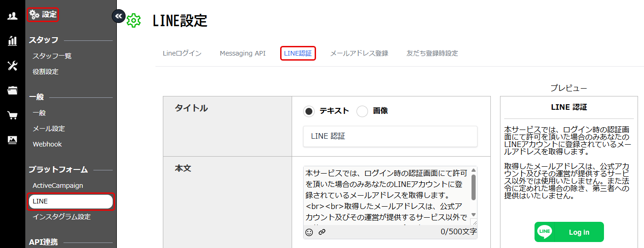This screenshot has width=644, height=248.
Task: Collapse the sidebar with double-chevron button
Action: click(x=119, y=16)
